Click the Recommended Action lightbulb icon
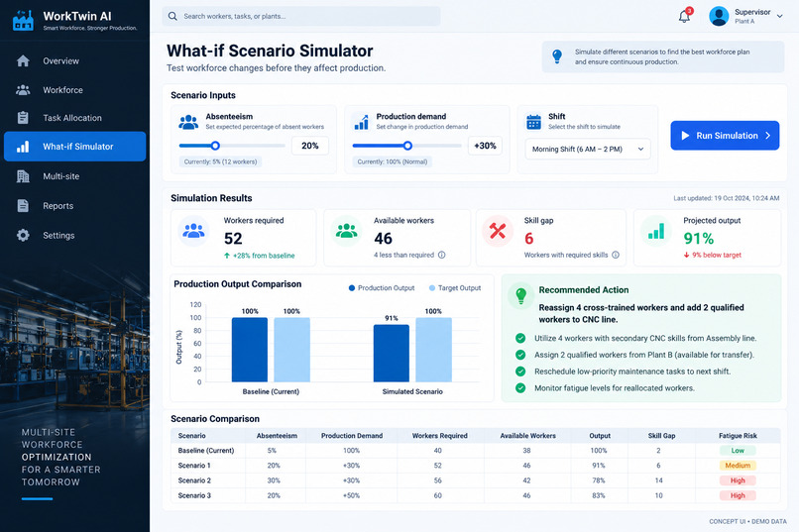The width and height of the screenshot is (799, 532). pos(520,295)
